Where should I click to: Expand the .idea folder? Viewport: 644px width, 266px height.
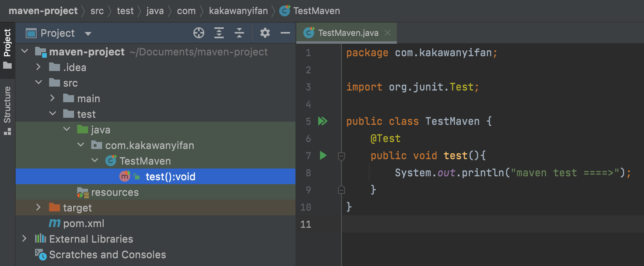click(38, 67)
